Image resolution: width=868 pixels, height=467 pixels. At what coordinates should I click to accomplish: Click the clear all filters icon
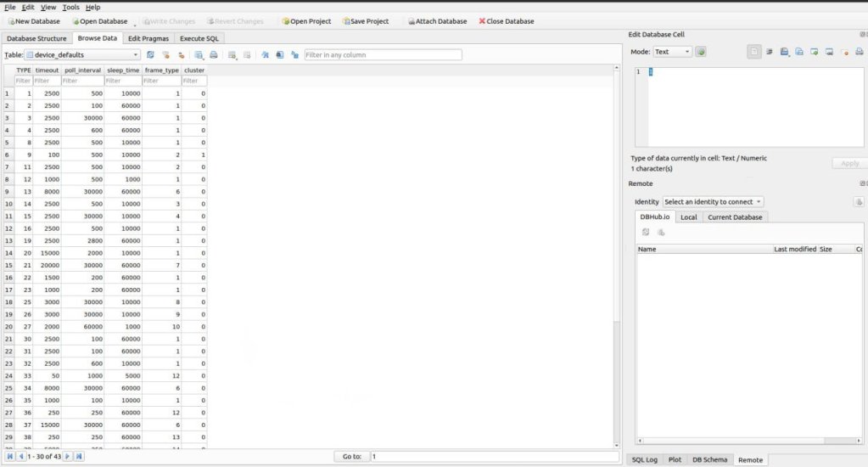[165, 54]
